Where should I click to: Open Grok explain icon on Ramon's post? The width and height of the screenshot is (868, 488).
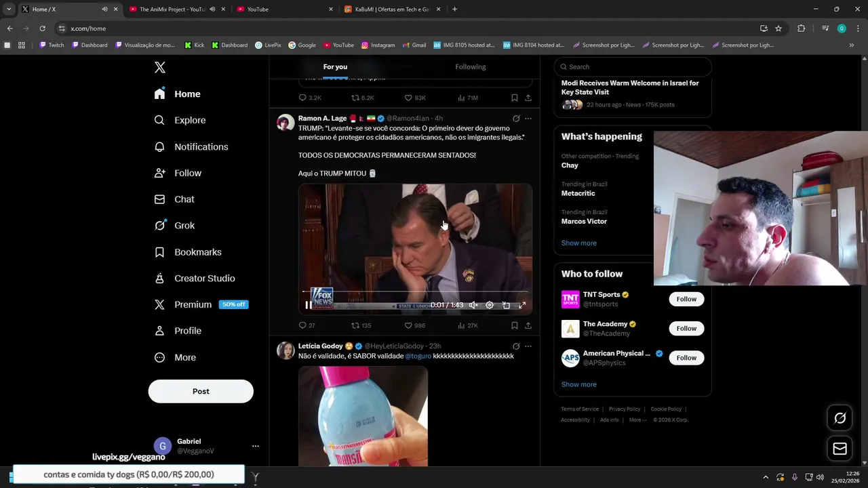pyautogui.click(x=516, y=119)
